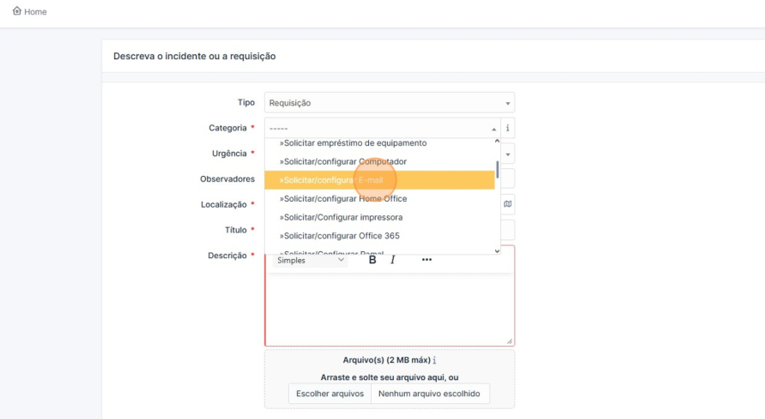Open the location map icon

click(x=507, y=204)
